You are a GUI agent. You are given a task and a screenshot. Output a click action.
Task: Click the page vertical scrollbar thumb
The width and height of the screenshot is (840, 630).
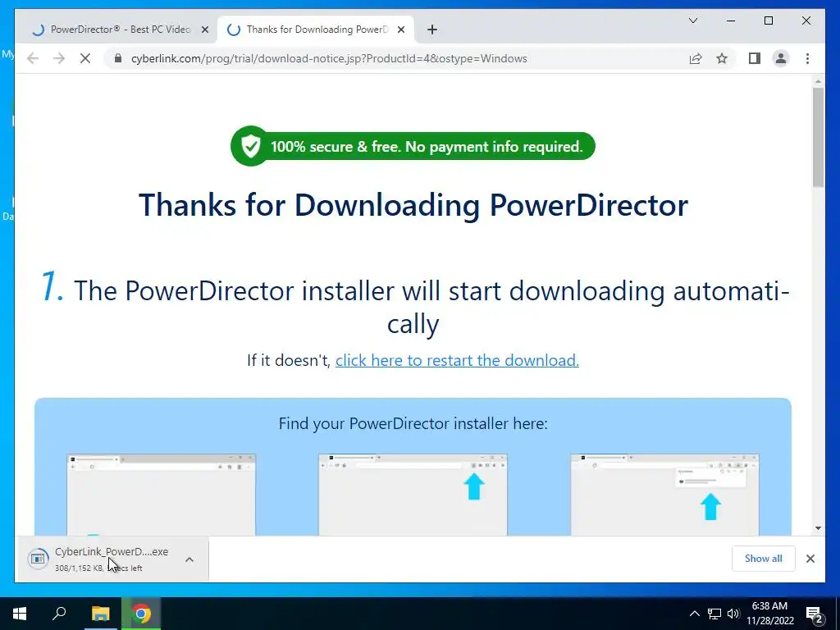point(818,137)
